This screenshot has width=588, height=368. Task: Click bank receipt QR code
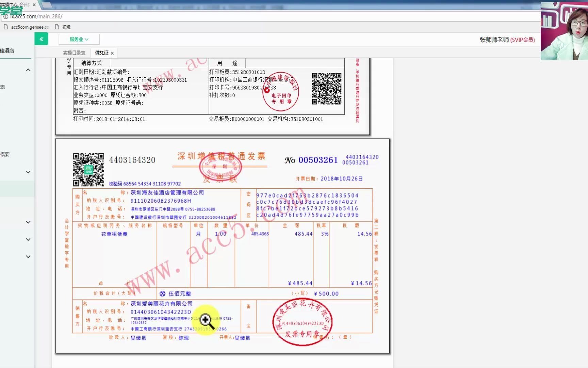pyautogui.click(x=327, y=89)
